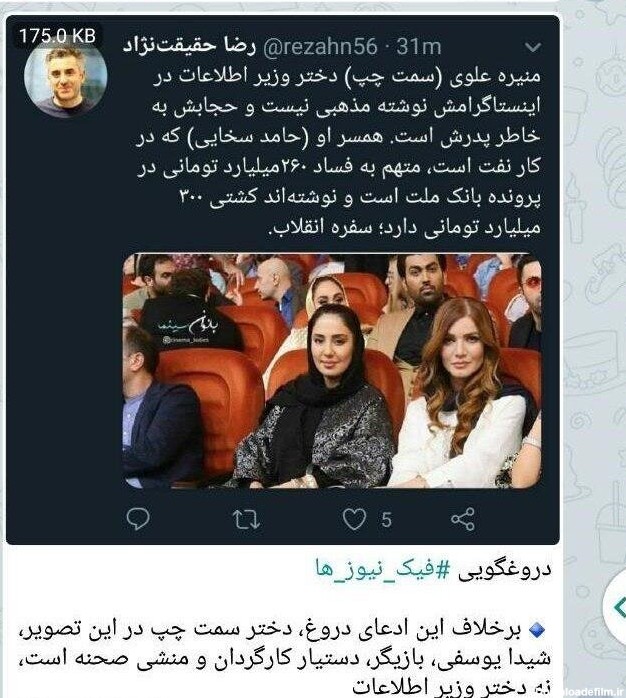The width and height of the screenshot is (626, 698).
Task: Expand the tweet options chevron
Action: pyautogui.click(x=533, y=47)
